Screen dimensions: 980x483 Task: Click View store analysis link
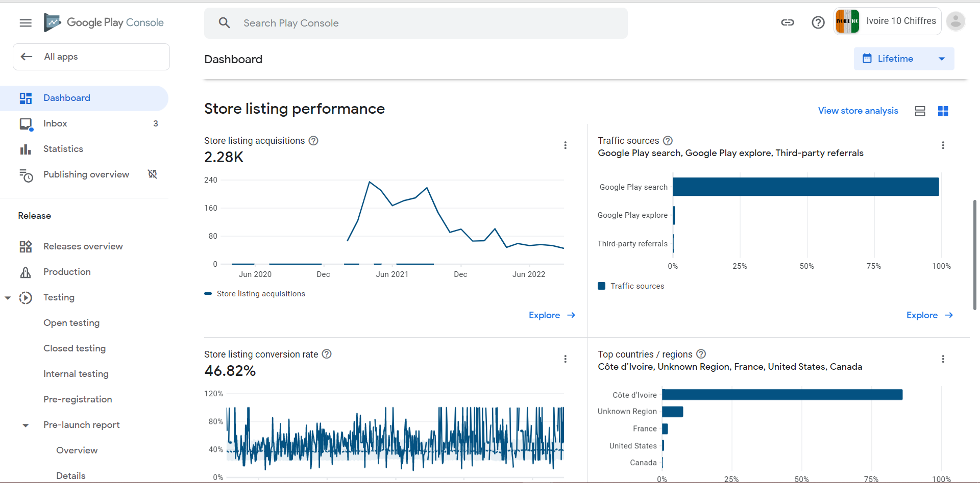858,111
